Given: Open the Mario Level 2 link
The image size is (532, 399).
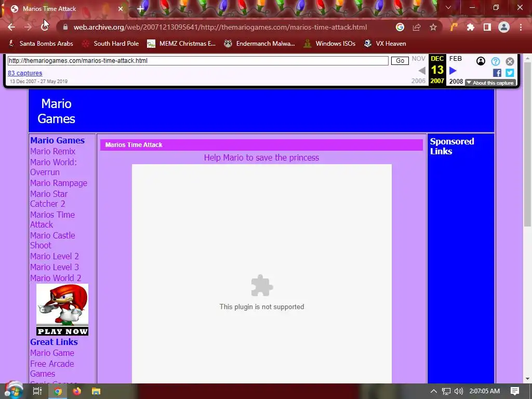Looking at the screenshot, I should point(54,256).
